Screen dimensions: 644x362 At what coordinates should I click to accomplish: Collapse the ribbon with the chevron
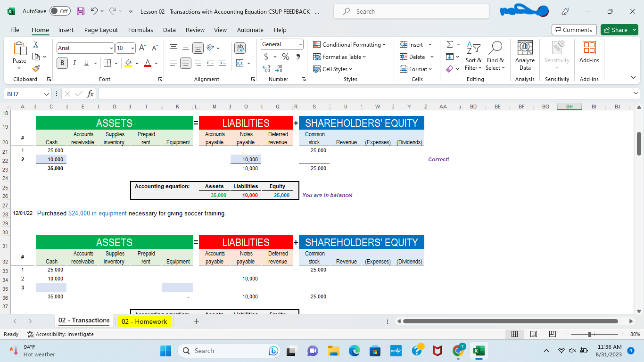tap(633, 78)
